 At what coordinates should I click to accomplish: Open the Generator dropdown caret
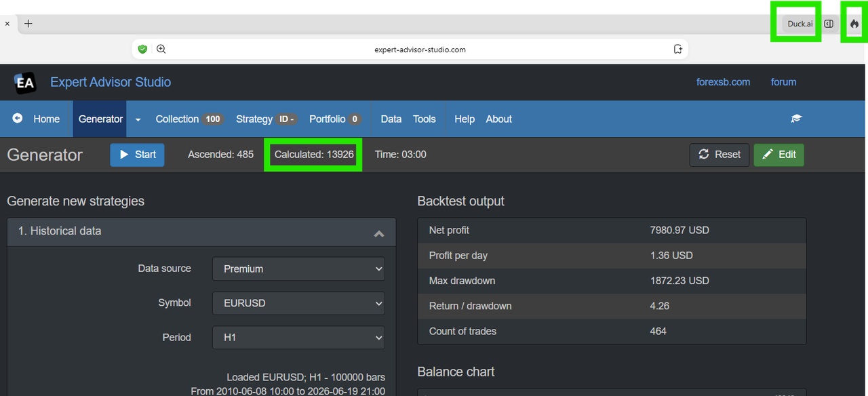click(x=138, y=119)
